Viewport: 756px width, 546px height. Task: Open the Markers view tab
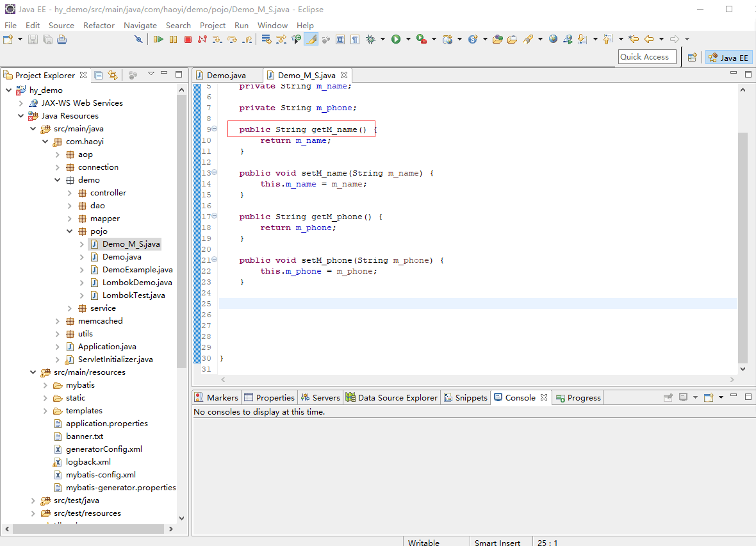click(x=217, y=397)
